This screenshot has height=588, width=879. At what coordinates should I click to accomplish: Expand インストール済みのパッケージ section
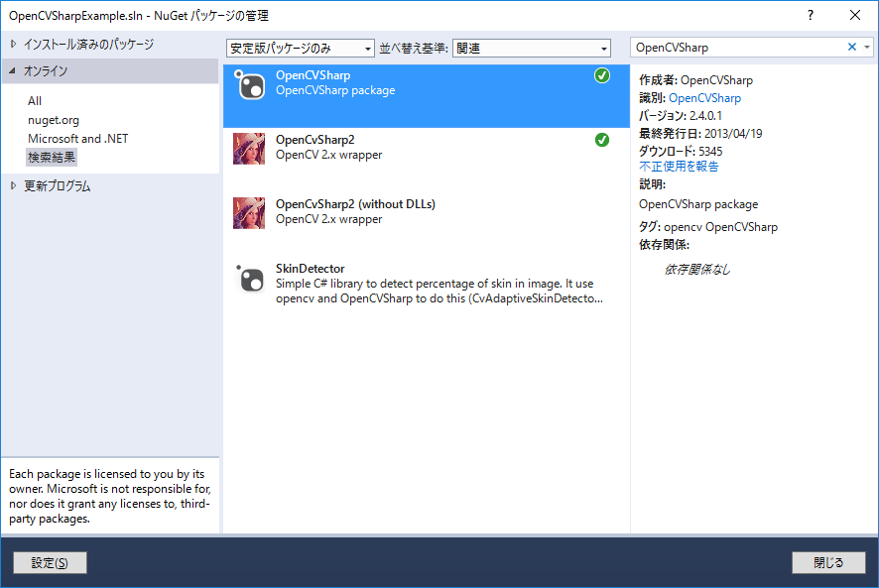[x=14, y=44]
